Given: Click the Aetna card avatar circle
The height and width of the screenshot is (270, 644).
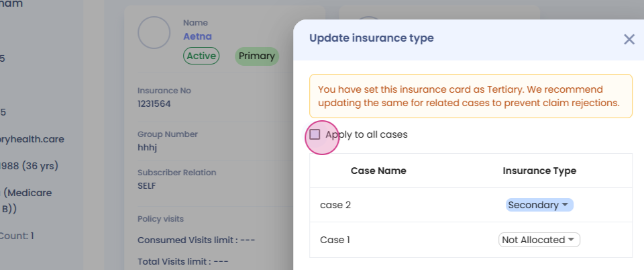Looking at the screenshot, I should point(154,32).
